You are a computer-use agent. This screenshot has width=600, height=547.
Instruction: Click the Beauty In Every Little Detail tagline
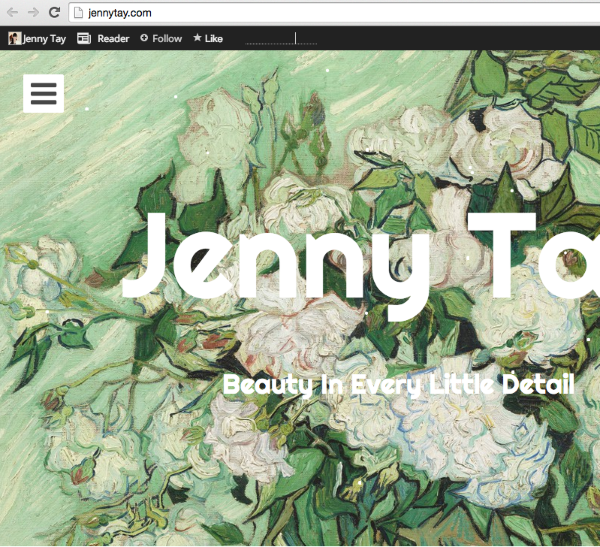pyautogui.click(x=398, y=384)
